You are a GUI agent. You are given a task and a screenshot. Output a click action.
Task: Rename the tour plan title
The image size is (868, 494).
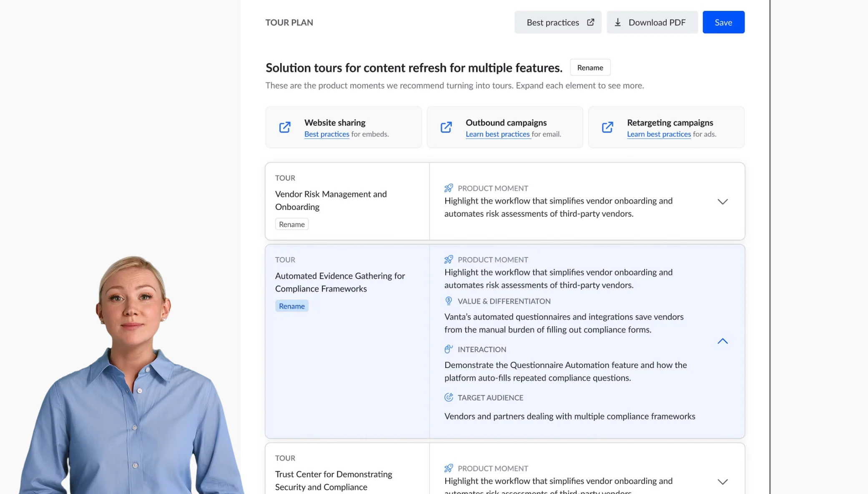pyautogui.click(x=590, y=68)
